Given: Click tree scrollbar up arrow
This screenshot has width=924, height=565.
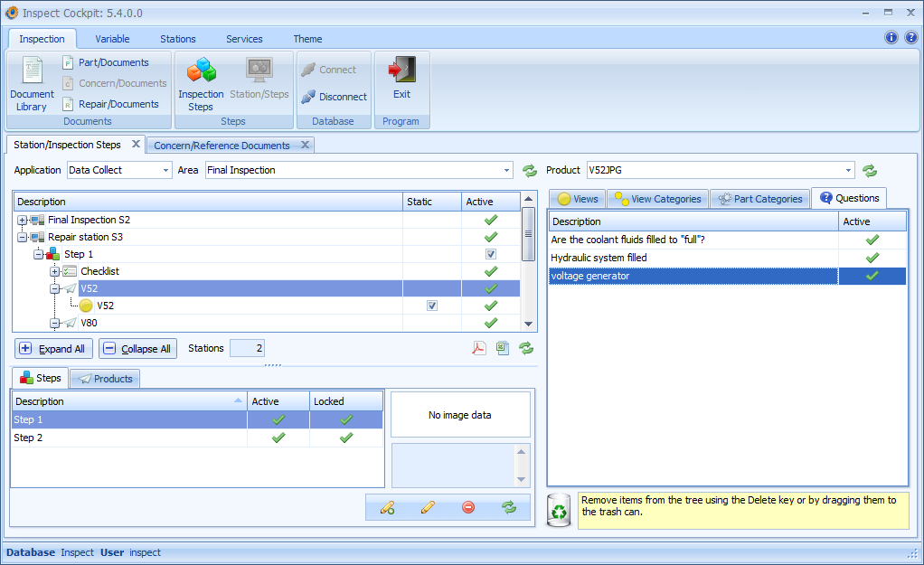Looking at the screenshot, I should point(528,199).
